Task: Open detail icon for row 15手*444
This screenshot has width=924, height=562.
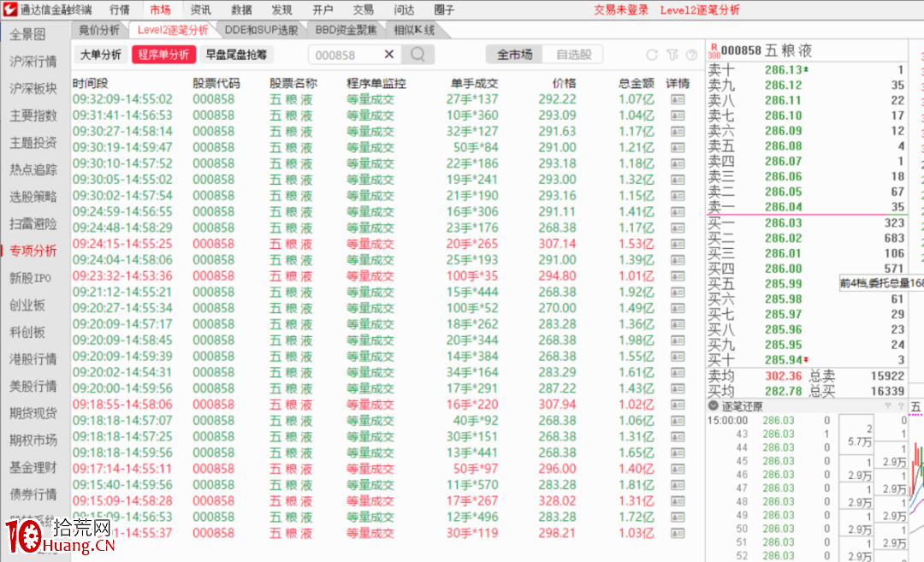Action: tap(678, 293)
